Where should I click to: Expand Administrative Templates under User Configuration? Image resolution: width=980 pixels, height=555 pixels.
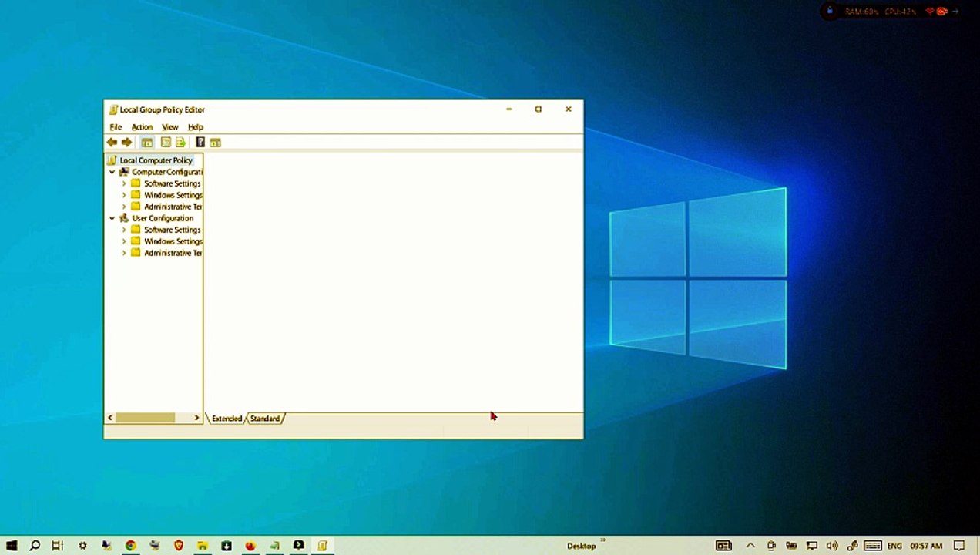pos(124,253)
